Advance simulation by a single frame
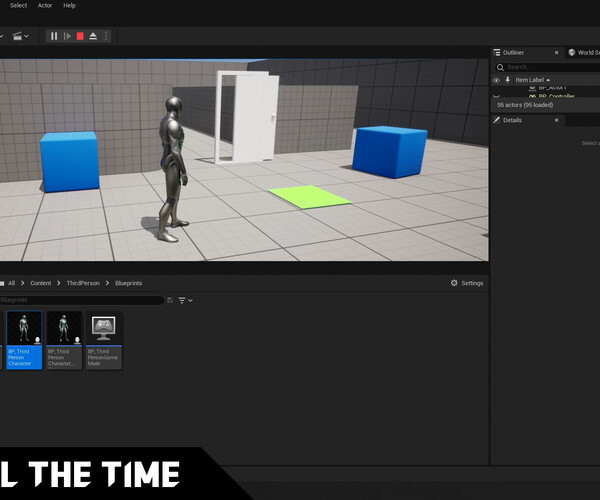Viewport: 600px width, 500px height. (67, 36)
